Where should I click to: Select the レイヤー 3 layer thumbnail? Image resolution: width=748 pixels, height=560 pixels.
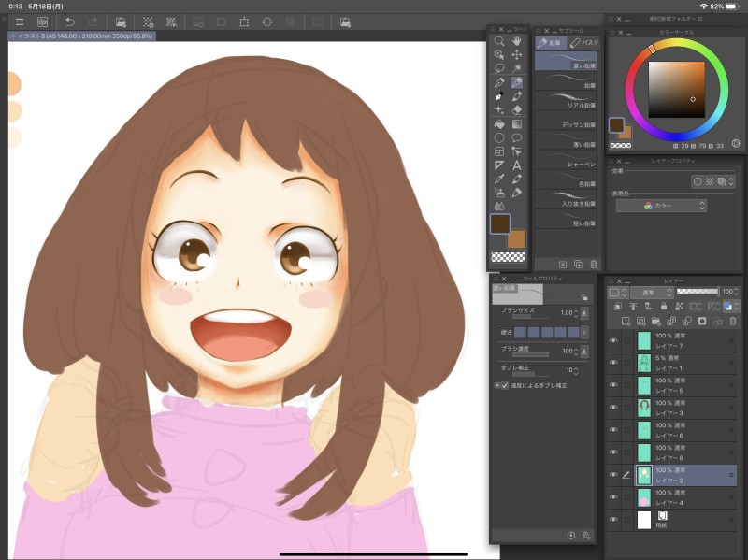644,407
